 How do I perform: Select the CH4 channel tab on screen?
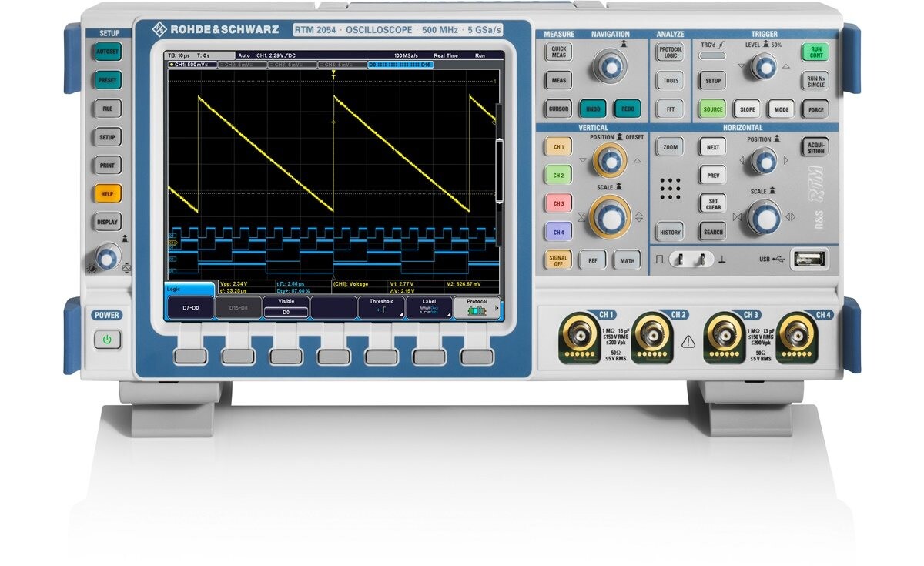pos(342,65)
